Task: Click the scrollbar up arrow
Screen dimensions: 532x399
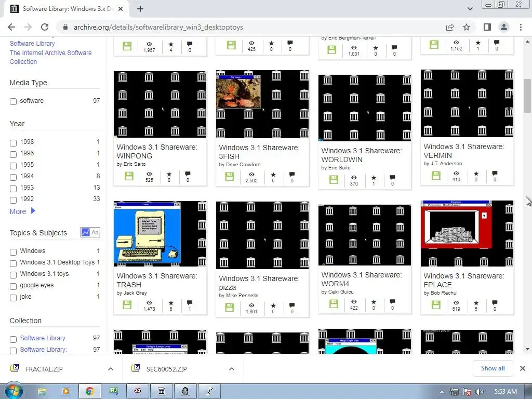Action: [527, 42]
